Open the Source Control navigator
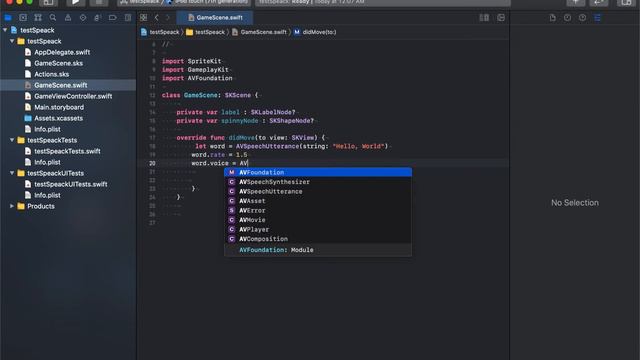This screenshot has height=360, width=640. tap(23, 18)
